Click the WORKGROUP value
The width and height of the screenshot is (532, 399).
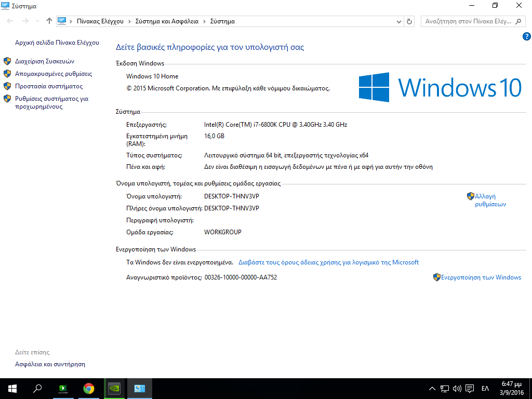point(222,232)
